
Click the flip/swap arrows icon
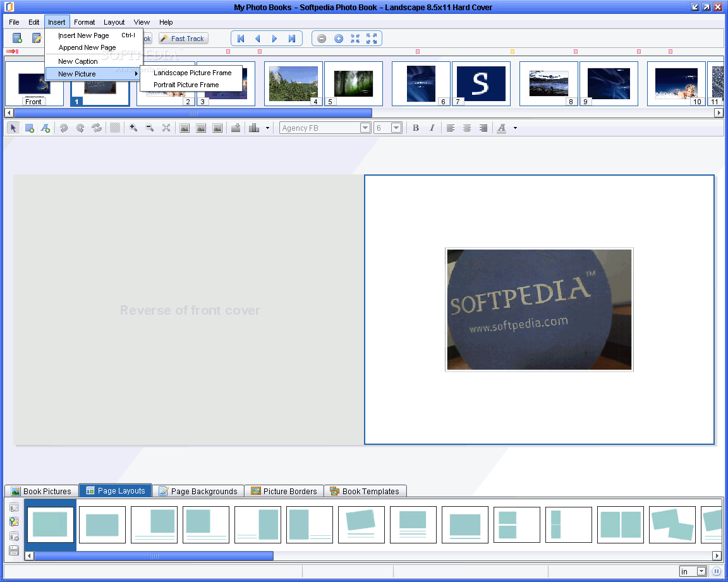(97, 128)
